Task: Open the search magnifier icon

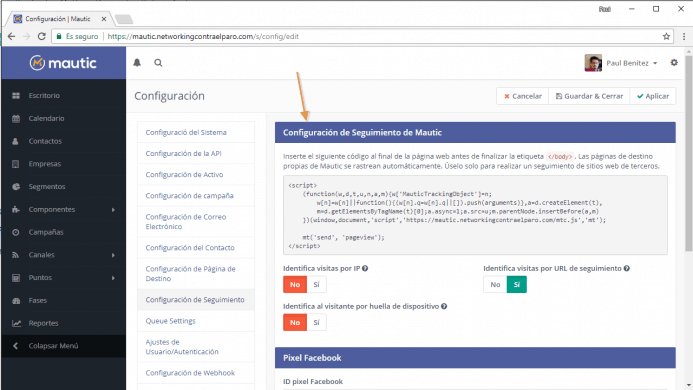Action: click(158, 63)
